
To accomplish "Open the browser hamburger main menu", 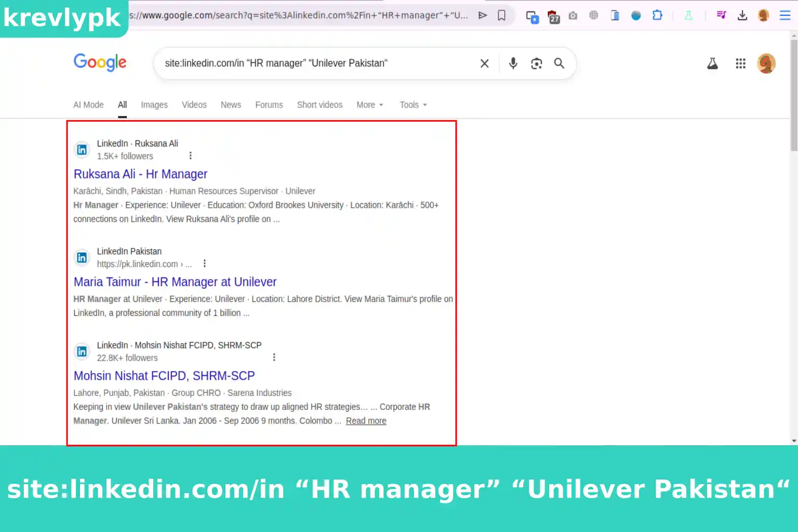I will click(x=784, y=16).
